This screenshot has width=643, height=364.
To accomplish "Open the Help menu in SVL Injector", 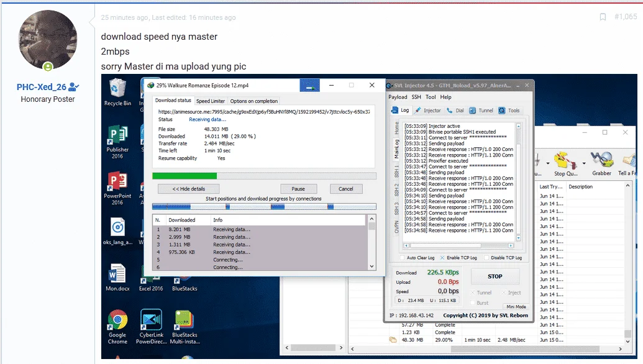I will click(x=446, y=97).
